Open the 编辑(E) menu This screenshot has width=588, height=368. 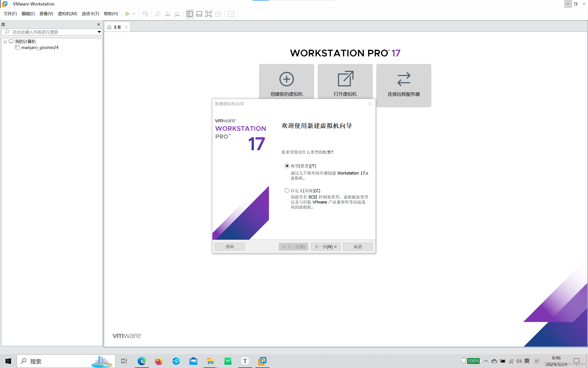click(28, 14)
